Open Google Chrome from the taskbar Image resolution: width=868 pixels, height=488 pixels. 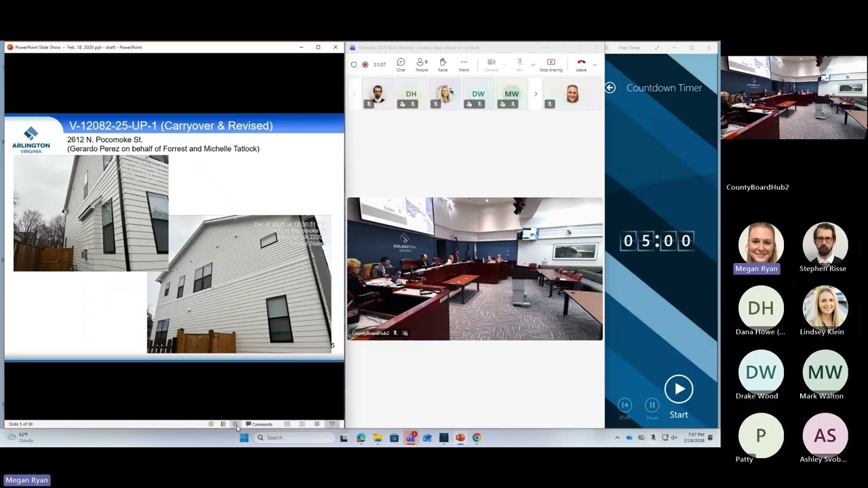(x=477, y=438)
